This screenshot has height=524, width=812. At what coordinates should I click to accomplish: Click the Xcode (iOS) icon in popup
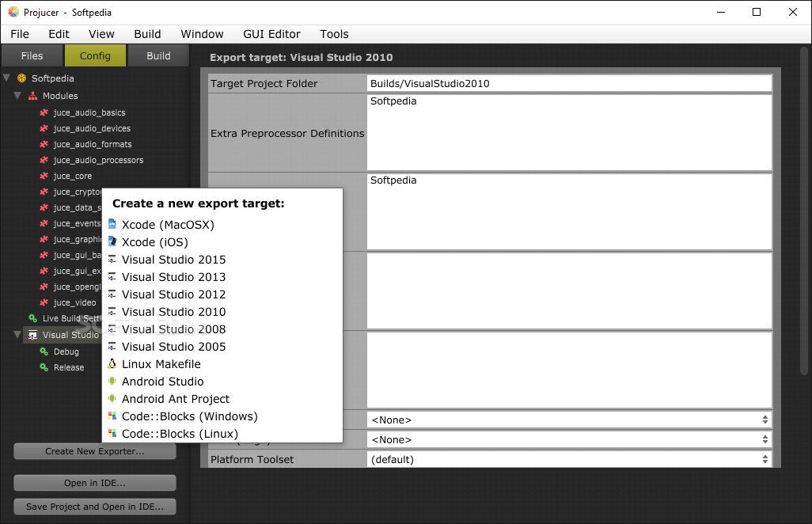tap(112, 241)
